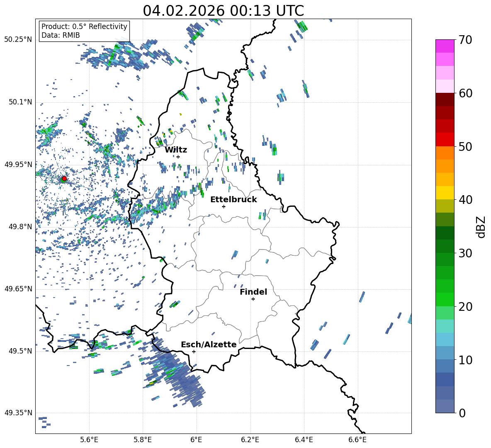The image size is (491, 448).
Task: Click the Wiltz town label
Action: (x=176, y=150)
